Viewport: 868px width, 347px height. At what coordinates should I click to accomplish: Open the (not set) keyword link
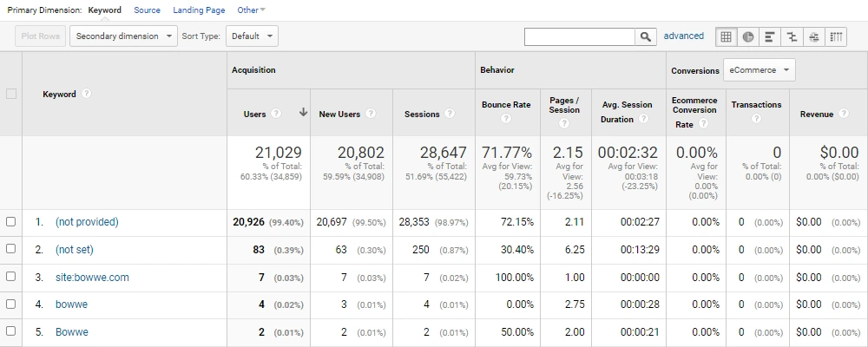pyautogui.click(x=74, y=250)
